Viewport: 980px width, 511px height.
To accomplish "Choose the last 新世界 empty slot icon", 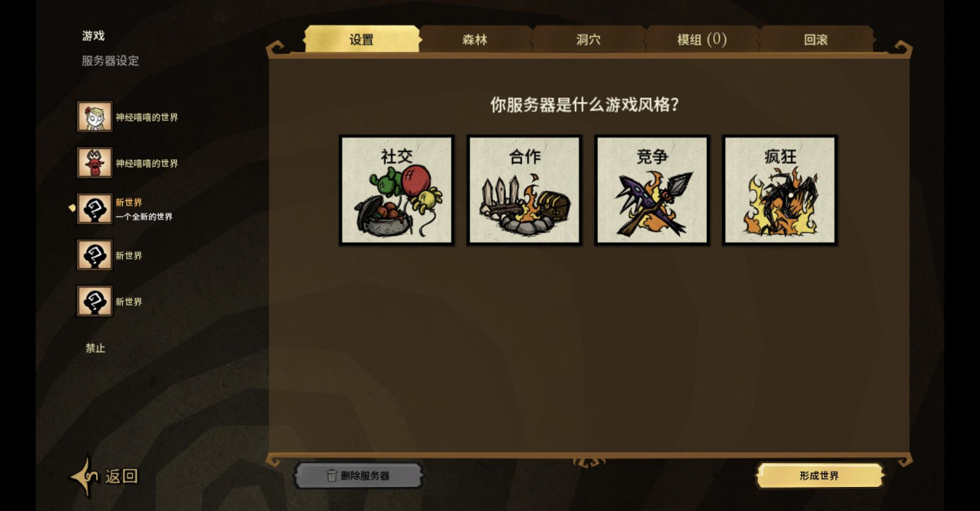I will point(94,301).
